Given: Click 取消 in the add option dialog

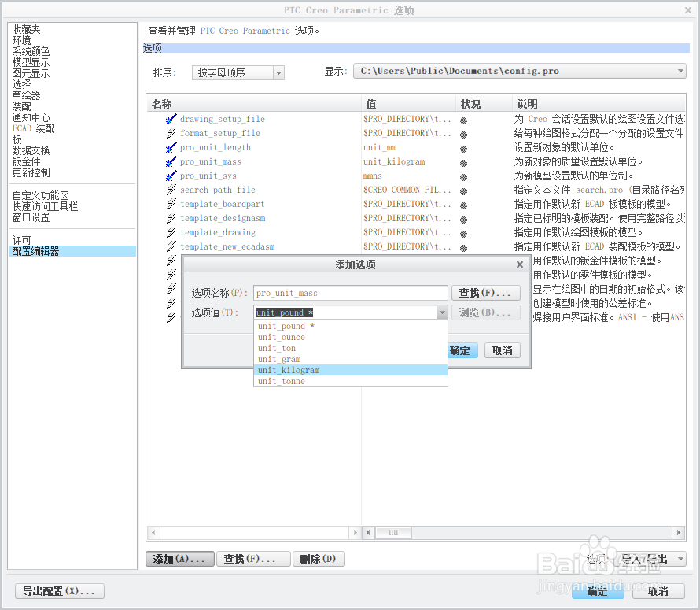Looking at the screenshot, I should pyautogui.click(x=503, y=350).
